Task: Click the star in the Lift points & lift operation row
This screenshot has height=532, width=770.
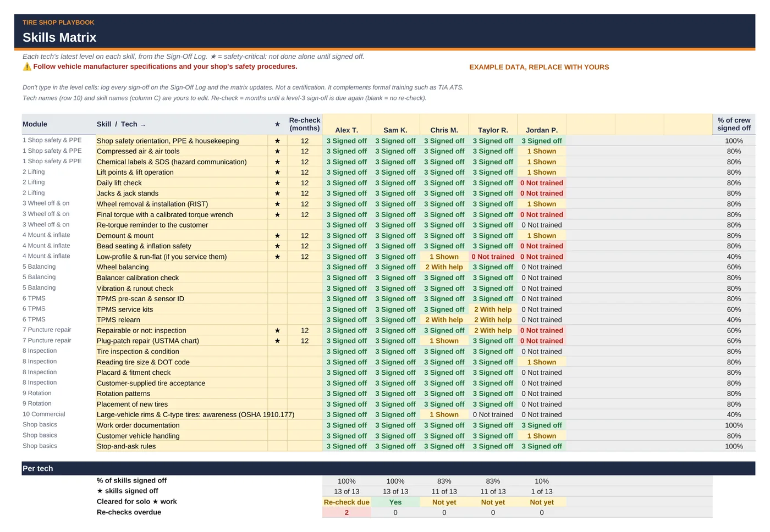Action: (x=277, y=172)
